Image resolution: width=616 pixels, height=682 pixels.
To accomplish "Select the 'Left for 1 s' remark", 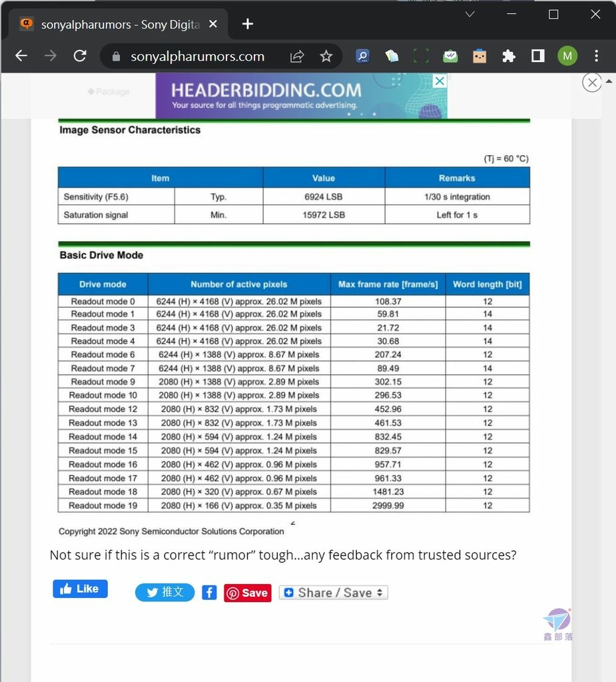I will pos(458,215).
